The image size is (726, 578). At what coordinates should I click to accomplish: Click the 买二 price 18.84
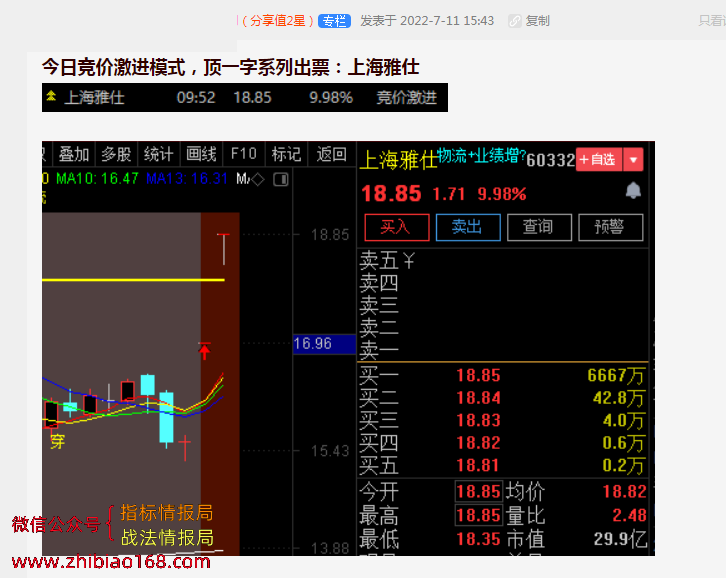478,398
